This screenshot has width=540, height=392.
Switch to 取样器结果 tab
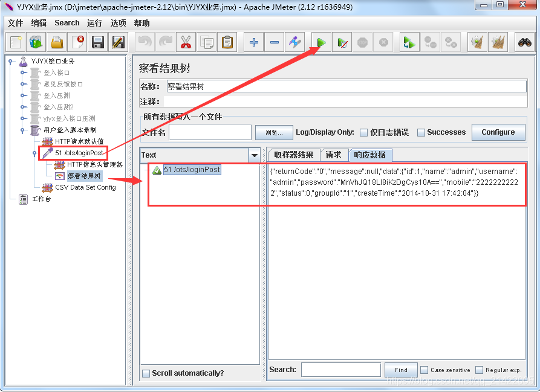294,155
